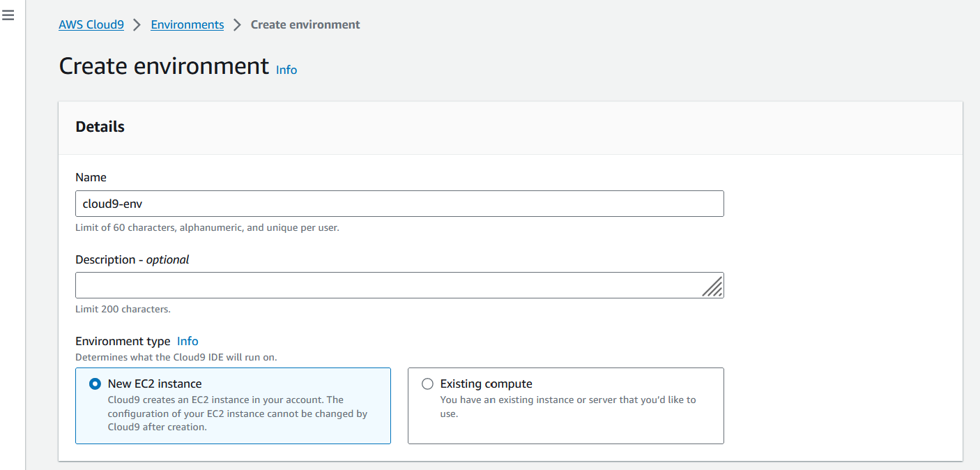Select the Existing compute radio button

428,384
